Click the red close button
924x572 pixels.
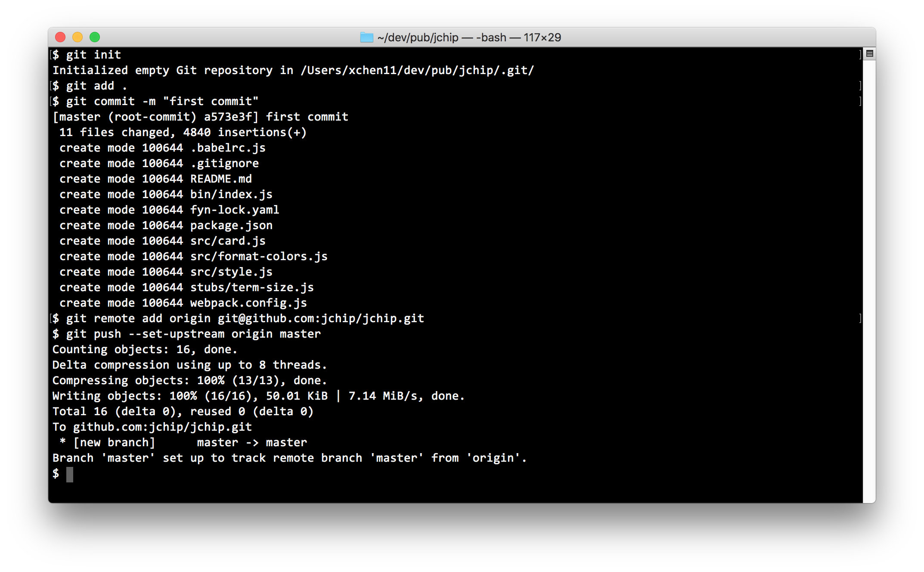(64, 37)
